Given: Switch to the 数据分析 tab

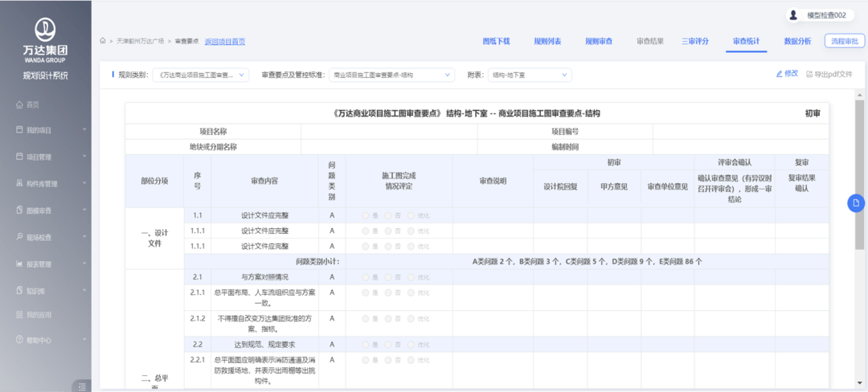Looking at the screenshot, I should 798,42.
